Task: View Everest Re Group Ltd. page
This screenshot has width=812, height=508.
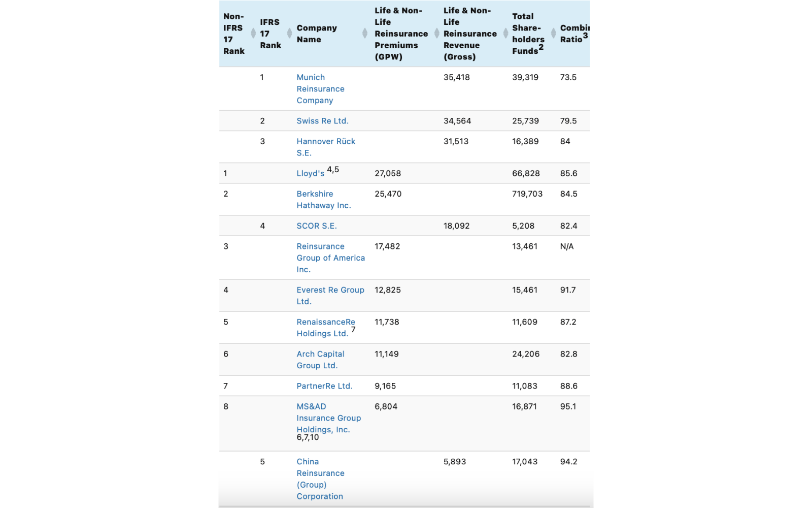Action: coord(330,296)
